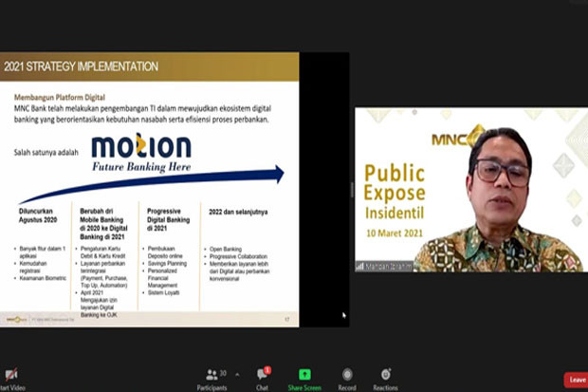
Task: Click the Mahdan Ibrahim name label
Action: 384,267
